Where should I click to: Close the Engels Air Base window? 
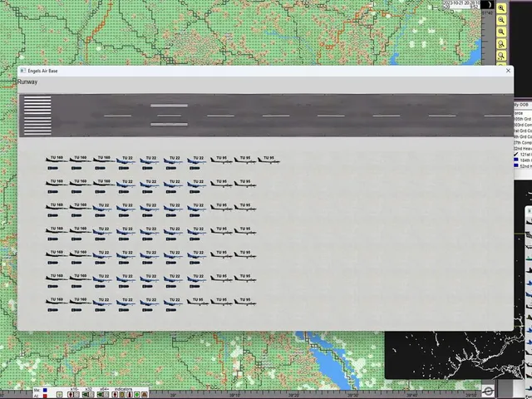click(x=508, y=71)
